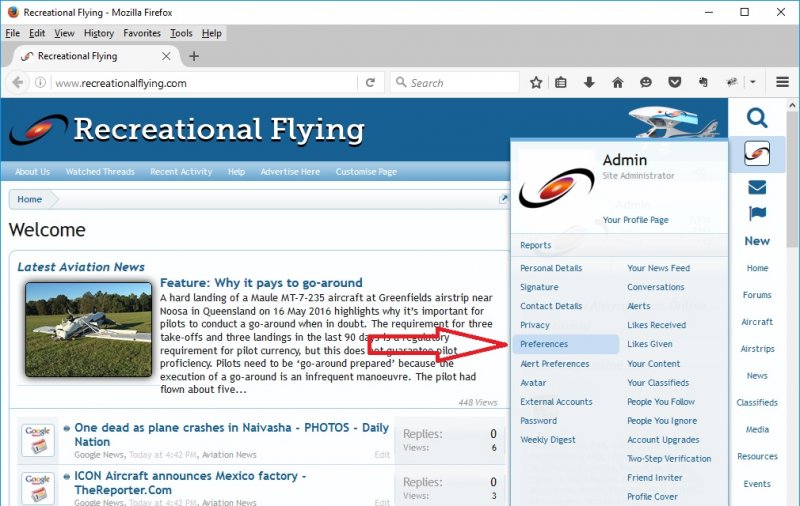Open External Accounts settings
Screen dimensions: 800x506
coord(556,402)
